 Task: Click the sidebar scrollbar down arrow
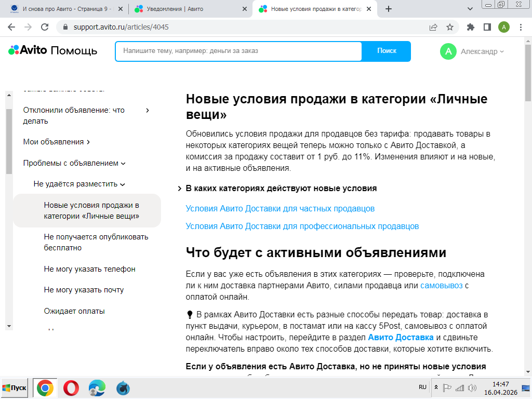click(8, 326)
